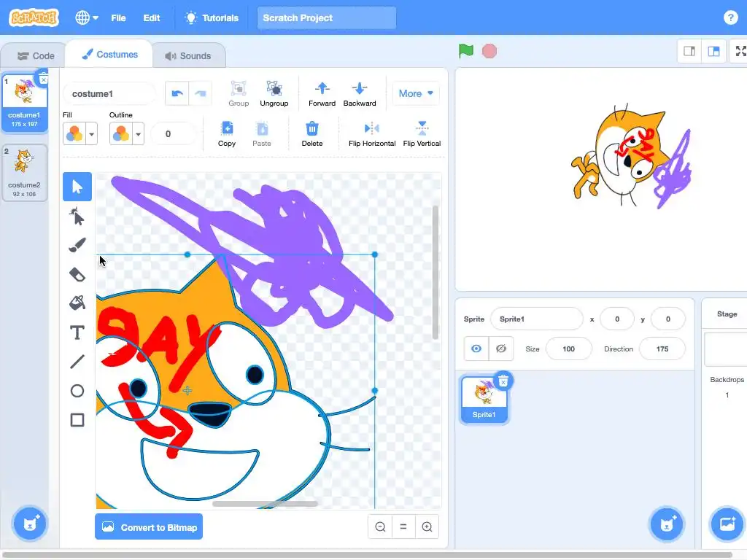Image resolution: width=747 pixels, height=560 pixels.
Task: Enter full screen stage mode
Action: pyautogui.click(x=740, y=51)
